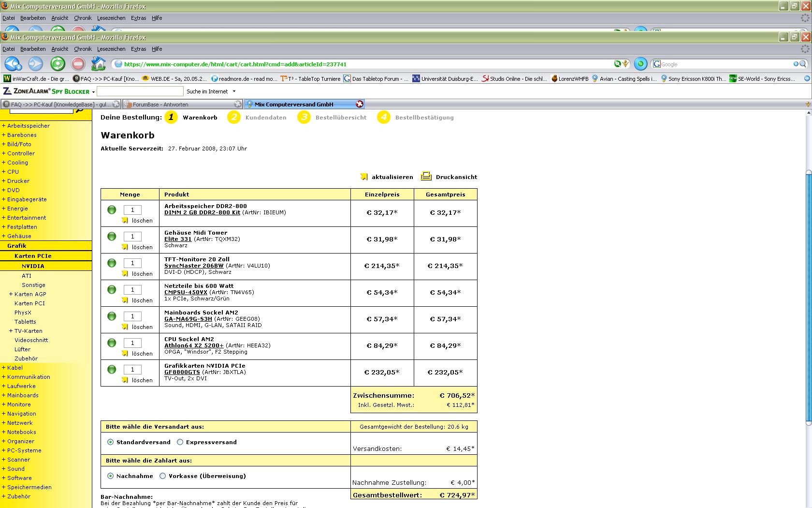Open the DIMM 2 GB DDR2-800 Kit product link

coord(202,212)
